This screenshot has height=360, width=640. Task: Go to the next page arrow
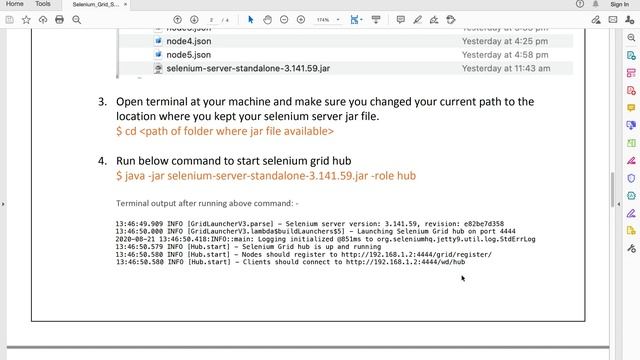[x=194, y=20]
